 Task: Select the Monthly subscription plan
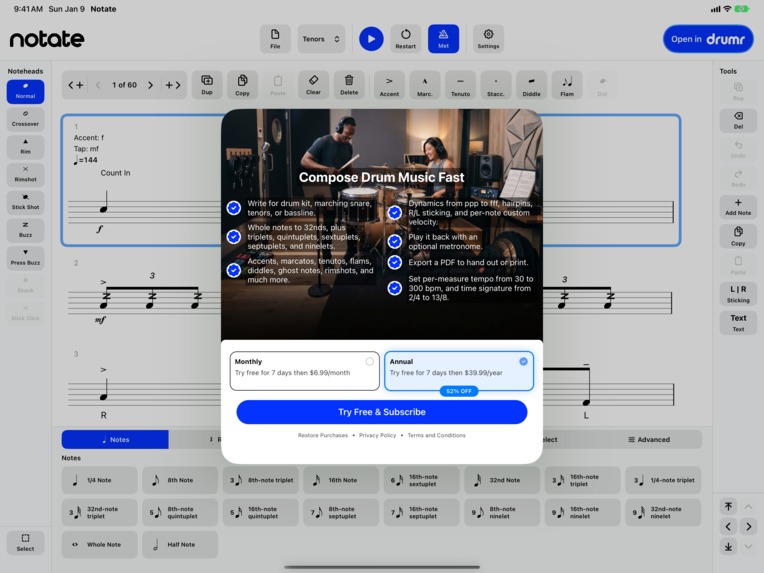pos(305,371)
